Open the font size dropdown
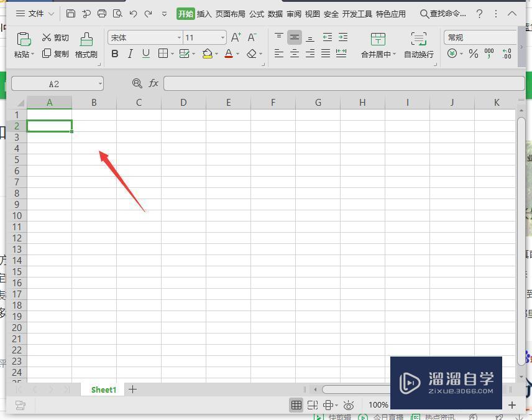Viewport: 532px width, 420px height. (222, 37)
